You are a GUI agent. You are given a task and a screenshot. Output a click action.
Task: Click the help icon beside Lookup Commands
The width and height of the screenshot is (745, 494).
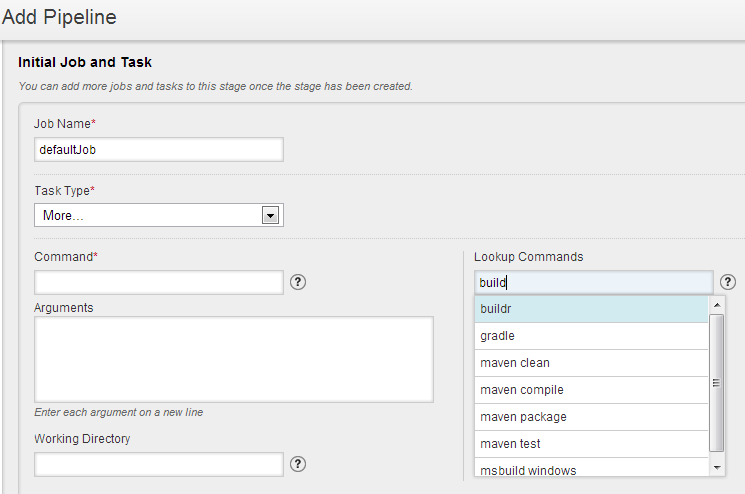click(728, 282)
